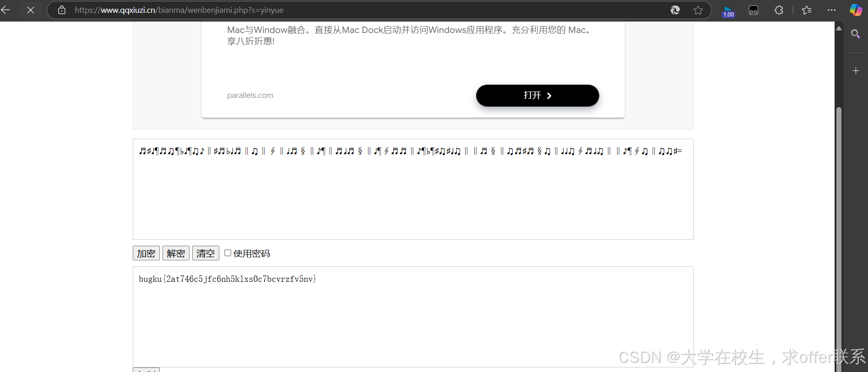Launch Copilot from the toolbar
Image resolution: width=868 pixels, height=372 pixels.
pos(856,10)
